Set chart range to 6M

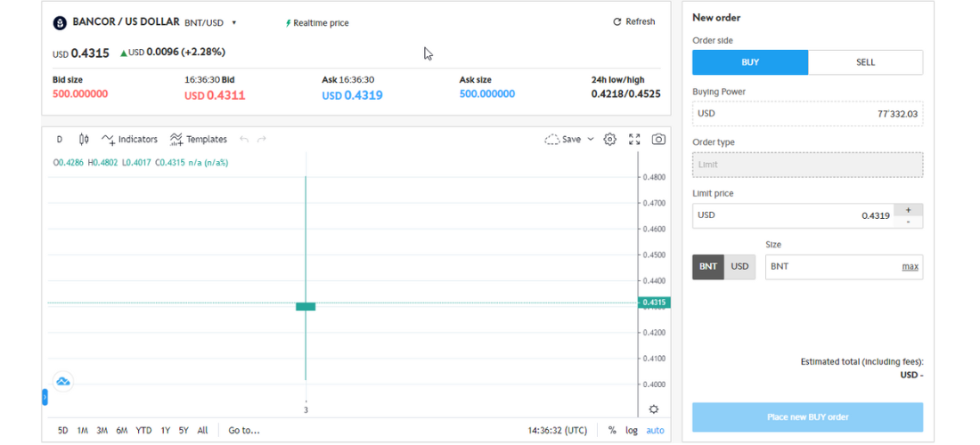[x=122, y=431]
